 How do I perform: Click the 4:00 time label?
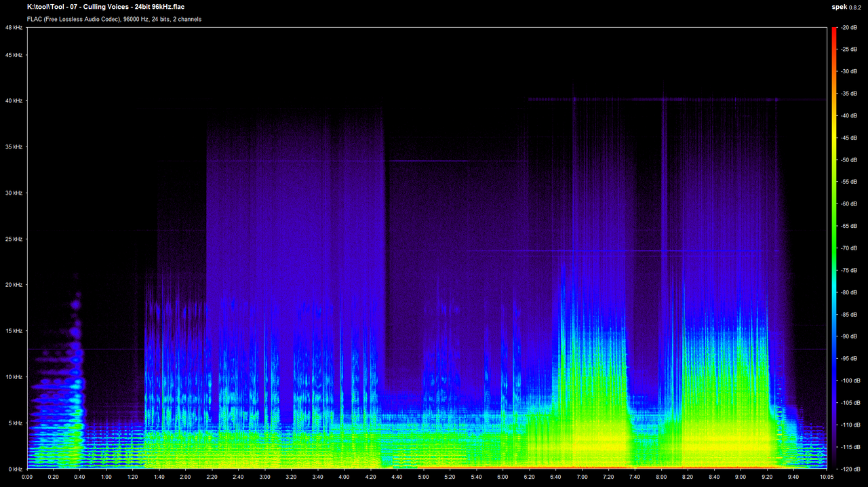coord(344,478)
